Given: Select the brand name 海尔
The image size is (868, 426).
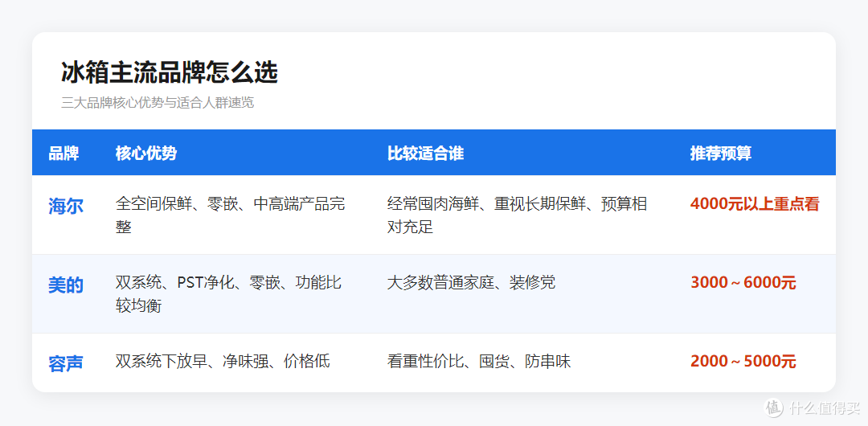Looking at the screenshot, I should coord(66,206).
